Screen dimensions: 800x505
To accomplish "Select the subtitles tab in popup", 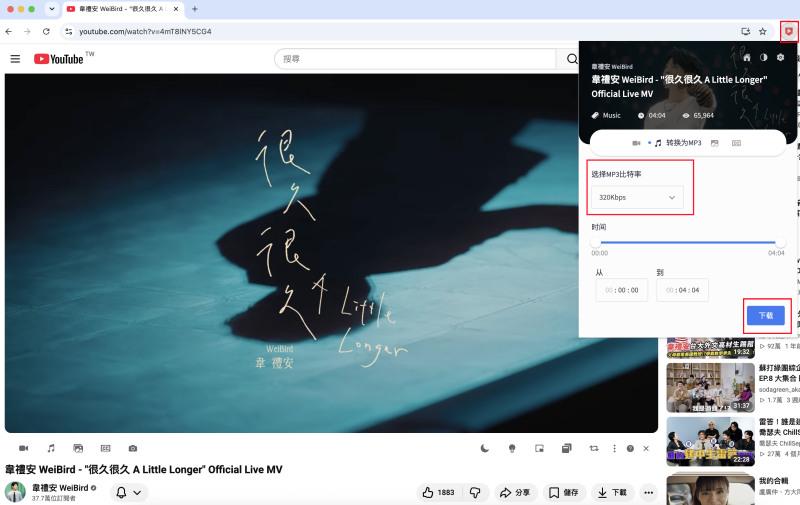I will [x=736, y=143].
